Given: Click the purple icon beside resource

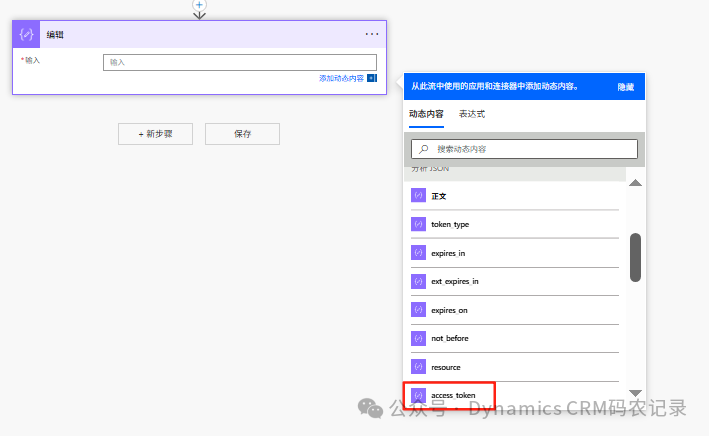Looking at the screenshot, I should coord(418,366).
